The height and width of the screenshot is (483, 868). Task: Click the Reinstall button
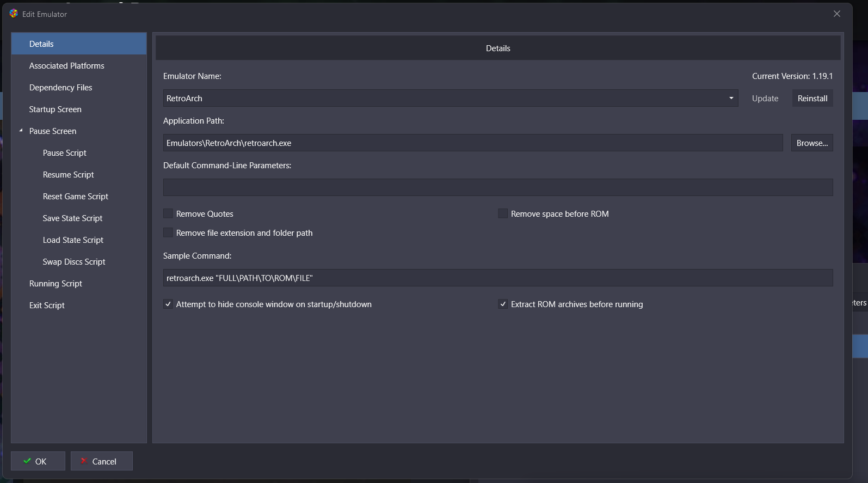812,98
